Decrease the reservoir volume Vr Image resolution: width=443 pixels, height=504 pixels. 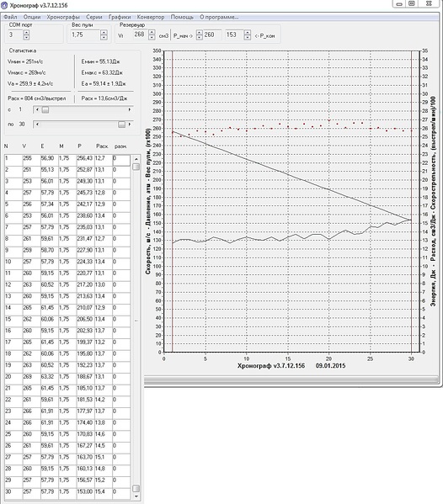point(152,37)
